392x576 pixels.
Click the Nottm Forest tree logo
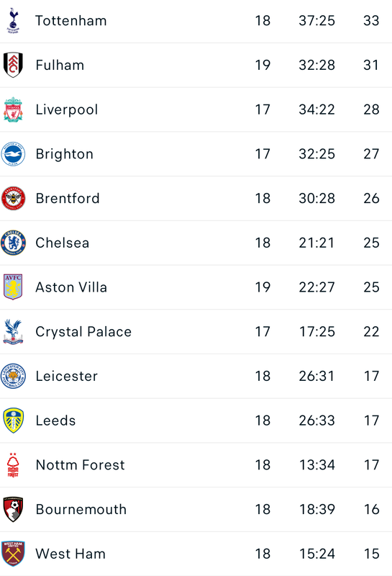click(13, 465)
